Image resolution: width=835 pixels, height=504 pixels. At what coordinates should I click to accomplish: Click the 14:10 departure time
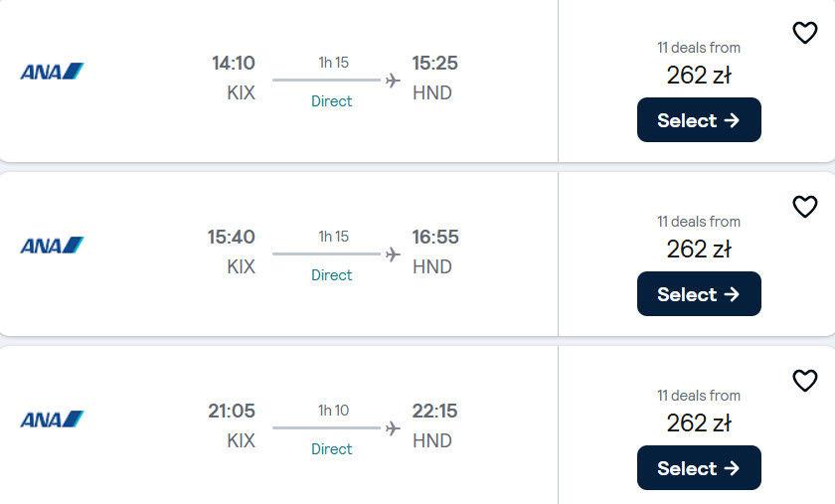click(234, 64)
